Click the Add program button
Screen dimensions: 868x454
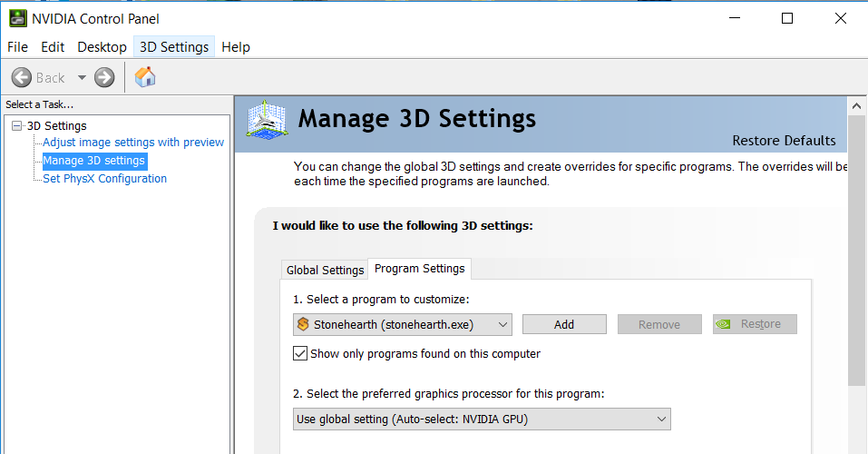[x=564, y=324]
